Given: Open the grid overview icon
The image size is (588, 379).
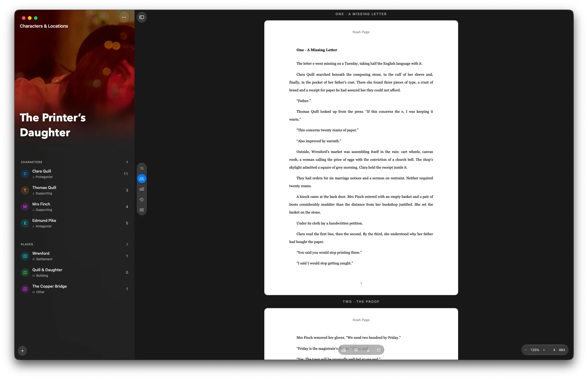Looking at the screenshot, I should [142, 210].
